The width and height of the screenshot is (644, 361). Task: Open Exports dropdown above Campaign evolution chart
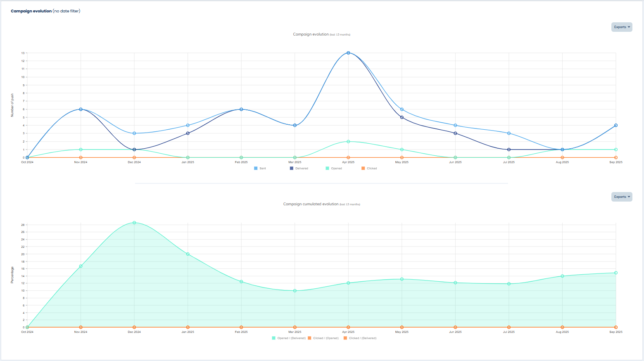[622, 27]
